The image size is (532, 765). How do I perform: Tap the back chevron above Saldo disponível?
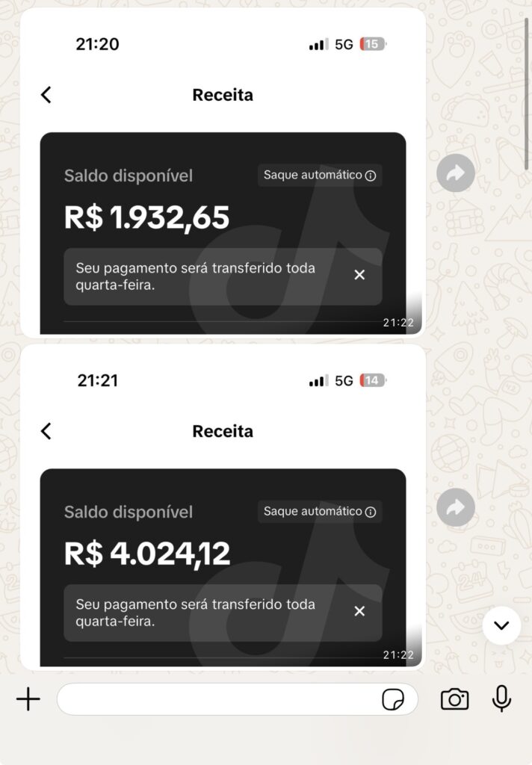pyautogui.click(x=46, y=95)
